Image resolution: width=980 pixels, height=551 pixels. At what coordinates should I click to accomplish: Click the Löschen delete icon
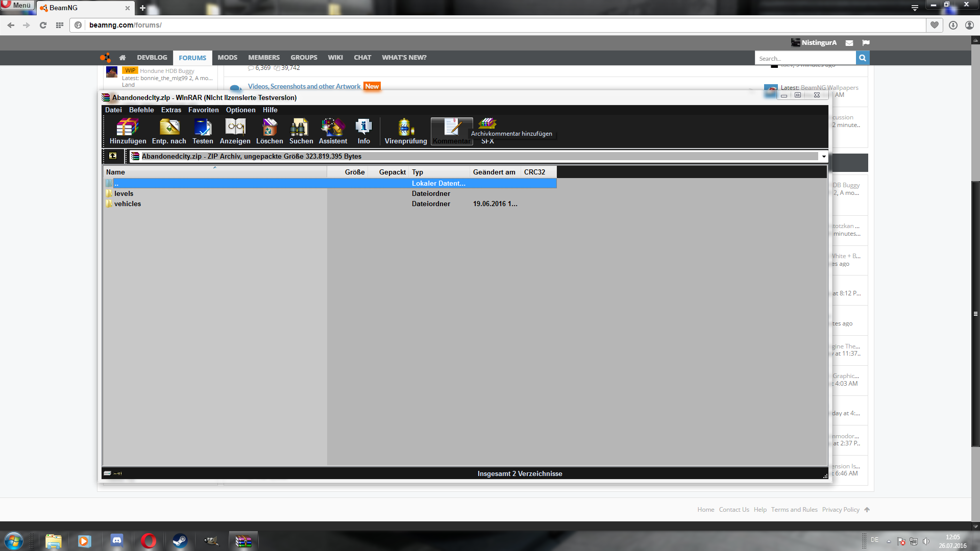click(269, 131)
